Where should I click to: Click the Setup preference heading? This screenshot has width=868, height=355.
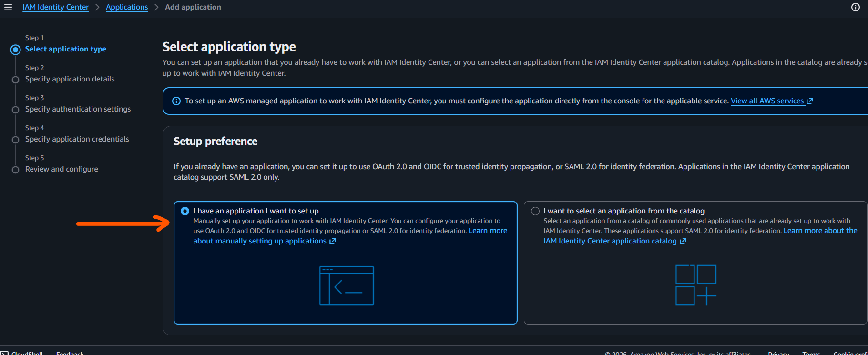click(x=215, y=142)
